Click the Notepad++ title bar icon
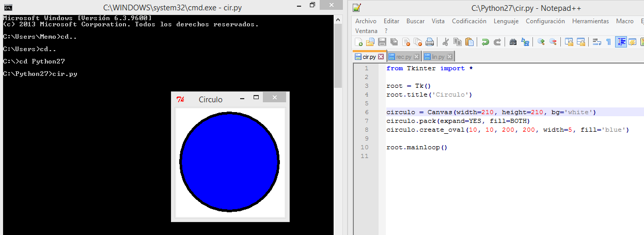 [357, 7]
